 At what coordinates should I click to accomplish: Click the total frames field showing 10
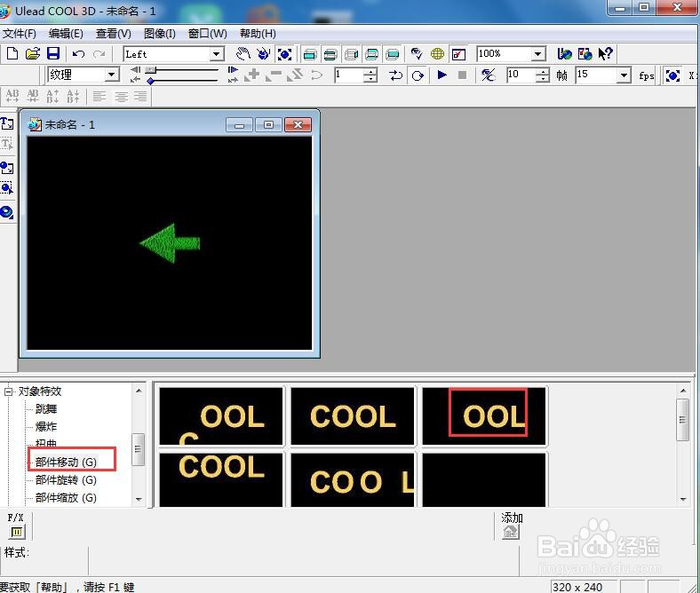(521, 75)
